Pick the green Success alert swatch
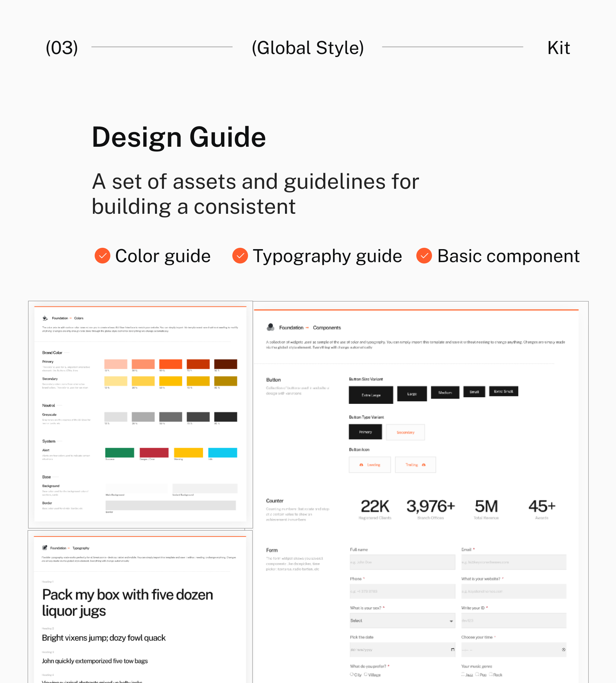Viewport: 616px width, 683px height. point(119,453)
